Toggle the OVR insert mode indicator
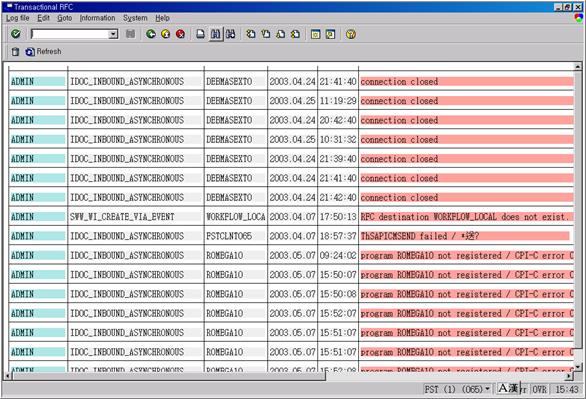586x399 pixels. [539, 389]
